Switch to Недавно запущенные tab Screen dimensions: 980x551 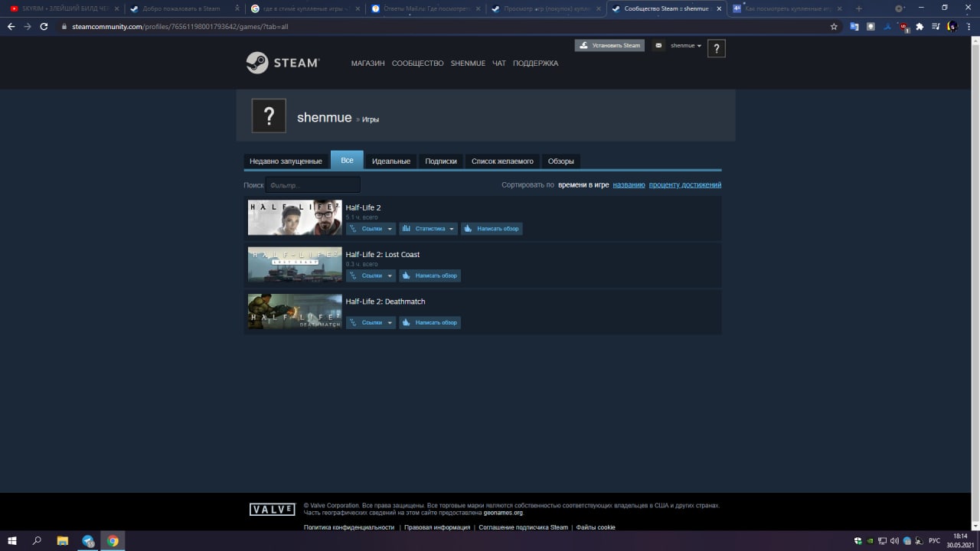pos(286,161)
